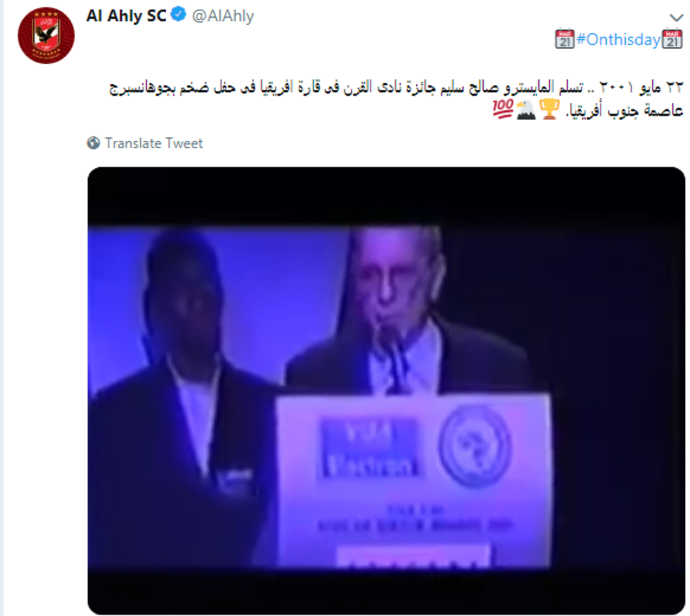Click the Translate Tweet link
Screen dimensions: 690x616
(154, 143)
